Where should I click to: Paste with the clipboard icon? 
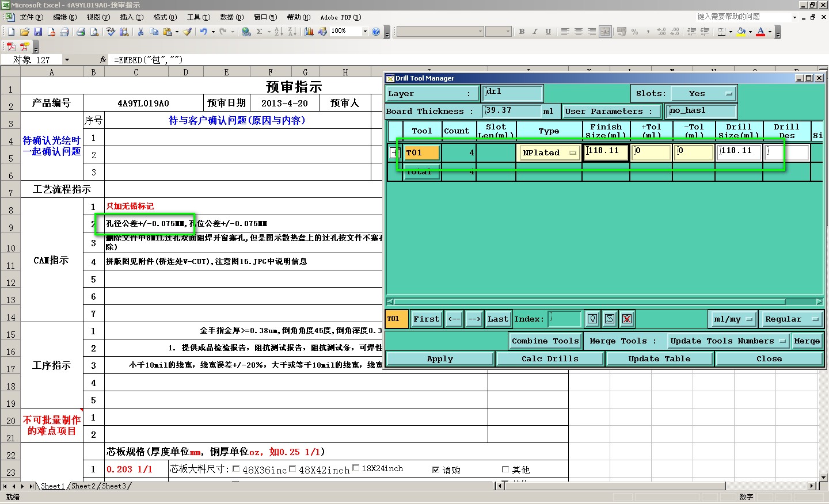coord(168,32)
